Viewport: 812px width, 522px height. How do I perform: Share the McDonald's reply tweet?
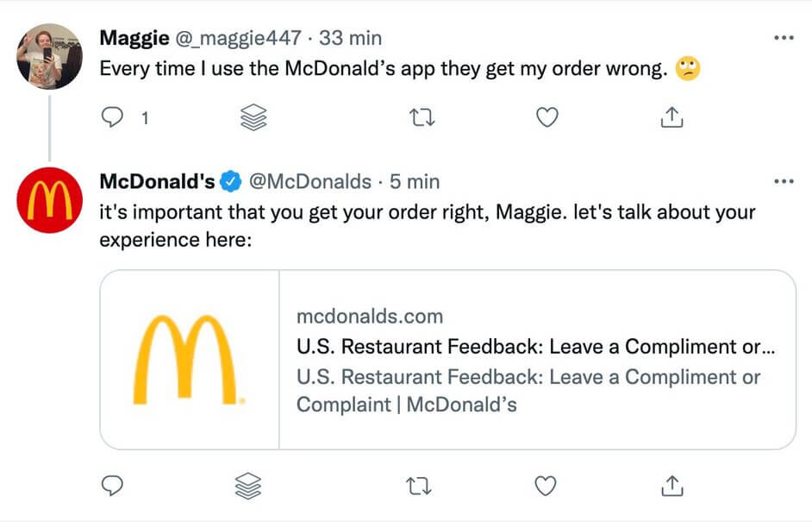pyautogui.click(x=671, y=486)
